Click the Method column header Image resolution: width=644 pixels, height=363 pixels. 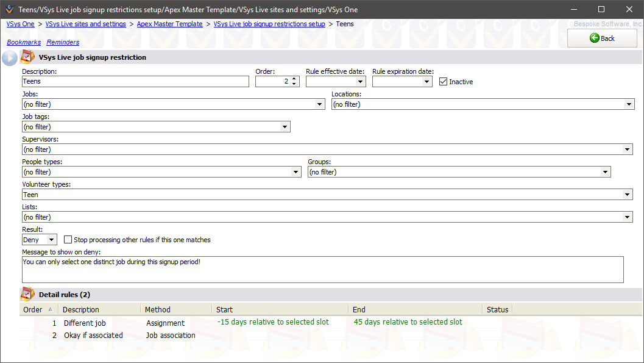[x=157, y=309]
